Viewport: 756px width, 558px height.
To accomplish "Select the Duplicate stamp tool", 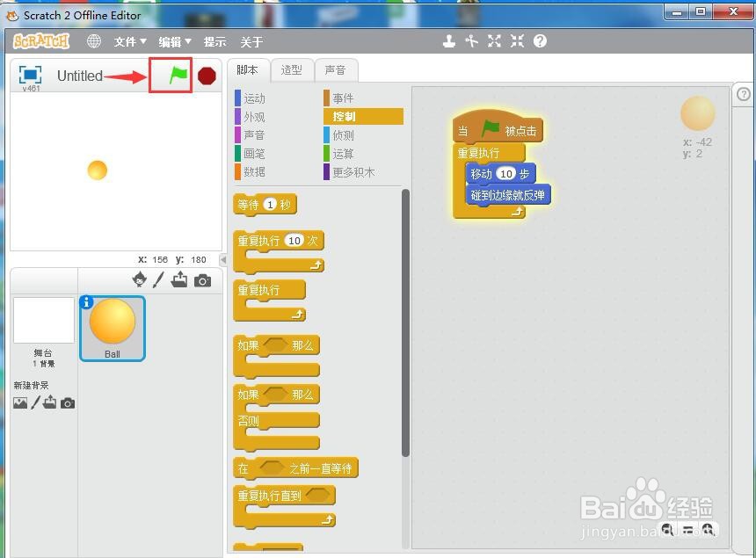I will 449,41.
